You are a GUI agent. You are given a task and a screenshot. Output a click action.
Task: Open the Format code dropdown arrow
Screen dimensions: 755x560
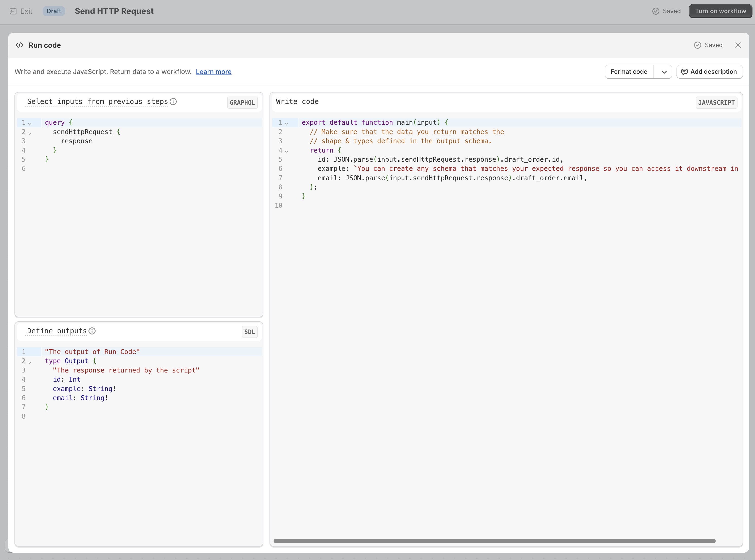[x=664, y=72]
